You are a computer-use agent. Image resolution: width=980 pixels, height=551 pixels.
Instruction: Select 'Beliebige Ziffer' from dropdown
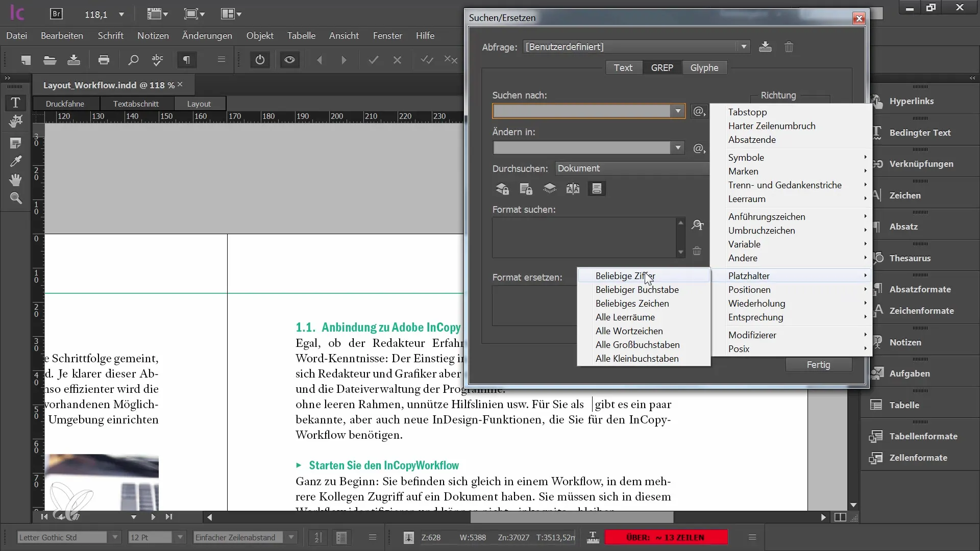(x=625, y=276)
